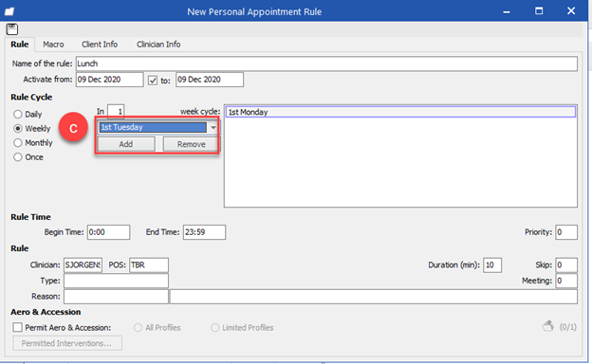
Task: Select '1st Monday' in week cycle list
Action: pos(400,112)
